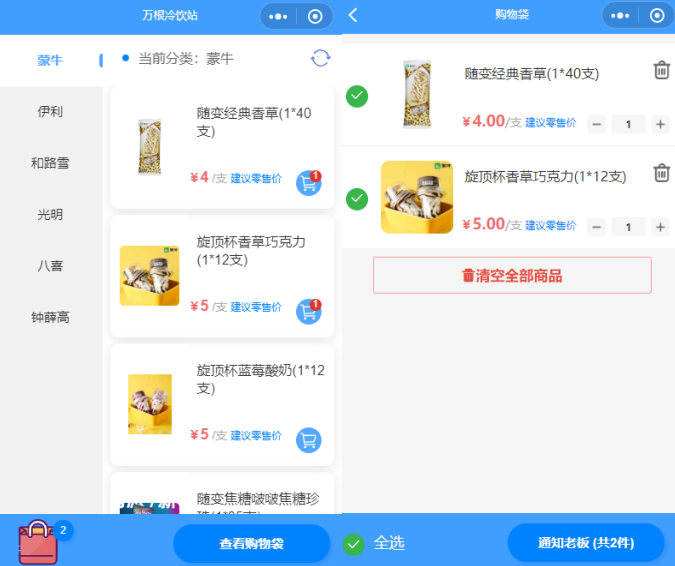Open 建议零售价 link for ¥5.00 bag item
Viewport: 675px width, 566px height.
[551, 225]
